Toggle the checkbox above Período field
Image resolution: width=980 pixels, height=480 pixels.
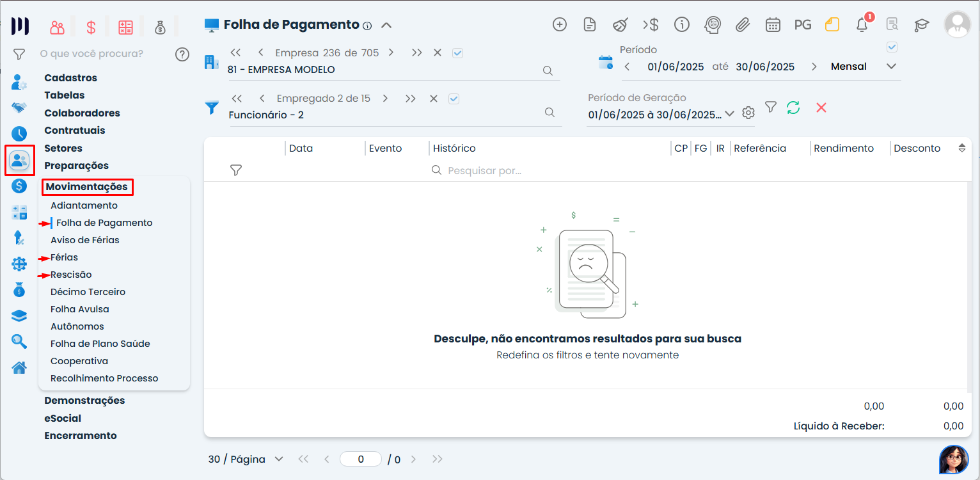tap(892, 47)
